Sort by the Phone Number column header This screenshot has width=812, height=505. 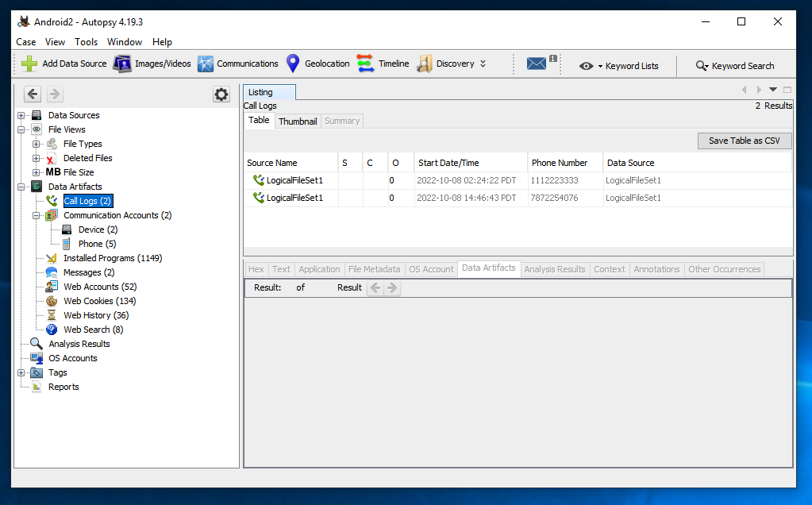pos(560,163)
